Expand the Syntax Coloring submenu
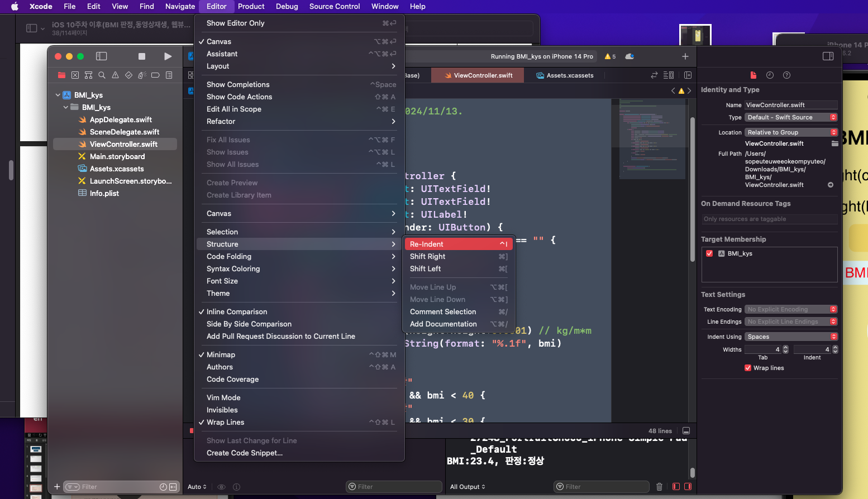 pyautogui.click(x=299, y=268)
